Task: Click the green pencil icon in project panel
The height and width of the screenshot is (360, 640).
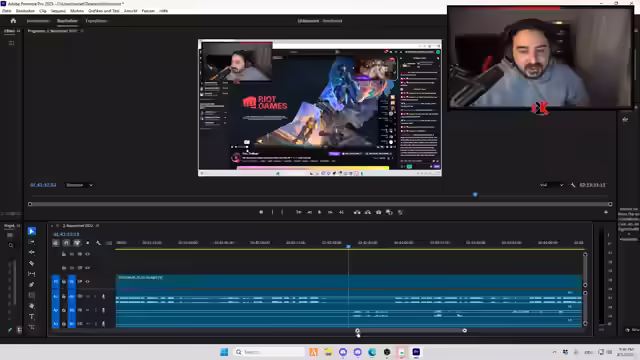Action: [x=10, y=330]
